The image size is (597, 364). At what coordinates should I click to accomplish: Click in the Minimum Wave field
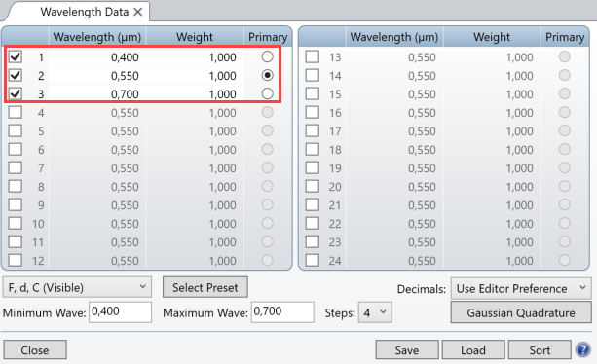[121, 312]
